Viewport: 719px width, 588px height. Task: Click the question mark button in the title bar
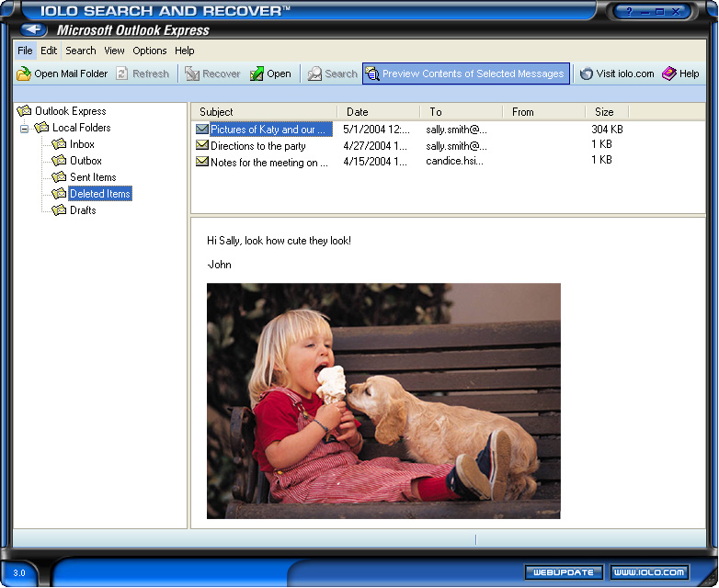[x=629, y=11]
